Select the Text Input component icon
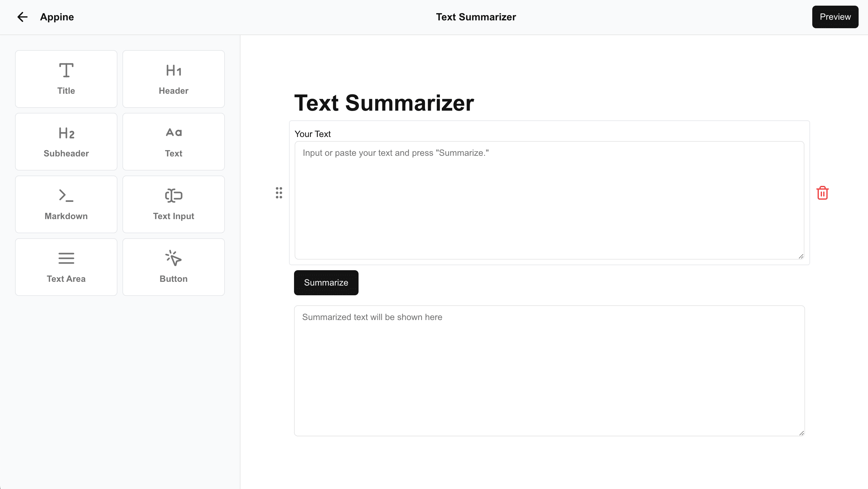868x489 pixels. [x=173, y=195]
